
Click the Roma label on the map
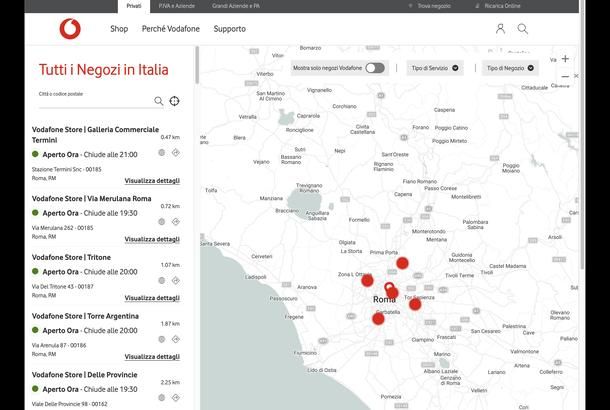click(x=384, y=299)
